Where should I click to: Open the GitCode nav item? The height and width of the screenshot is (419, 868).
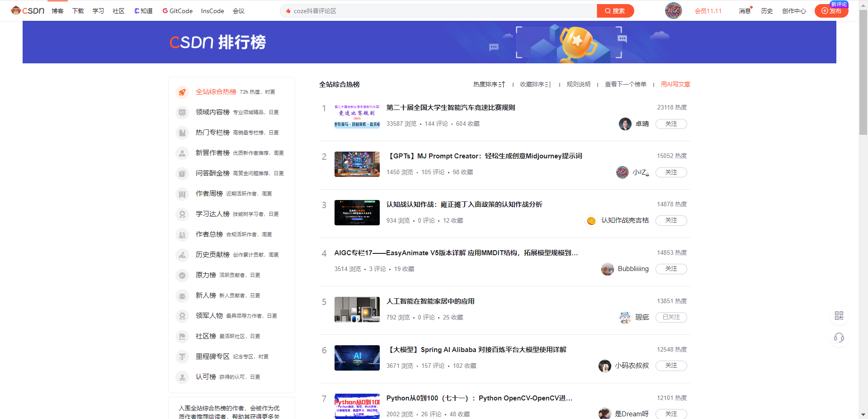(x=178, y=11)
